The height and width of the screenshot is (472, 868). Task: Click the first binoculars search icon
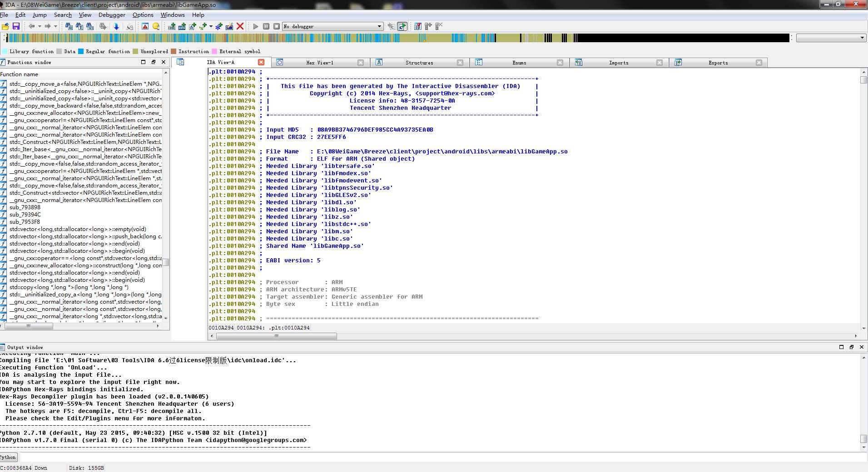tap(69, 26)
